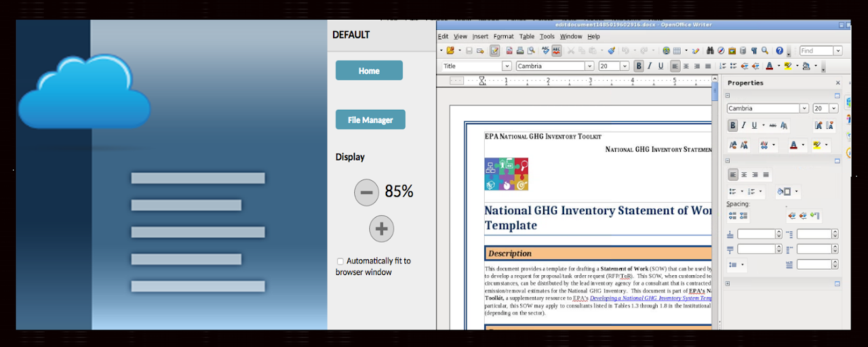The height and width of the screenshot is (347, 868).
Task: Click the Find text input field
Action: [816, 51]
